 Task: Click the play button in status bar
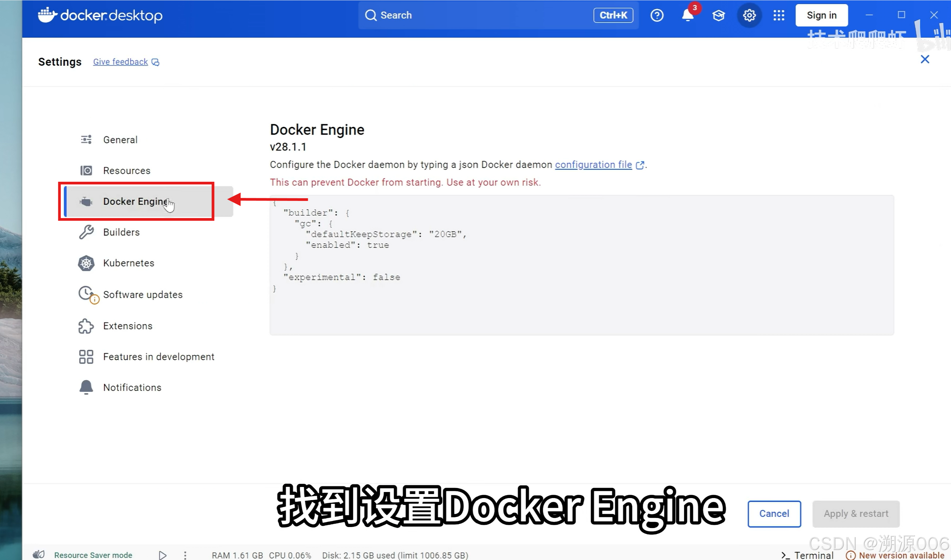[x=162, y=555]
